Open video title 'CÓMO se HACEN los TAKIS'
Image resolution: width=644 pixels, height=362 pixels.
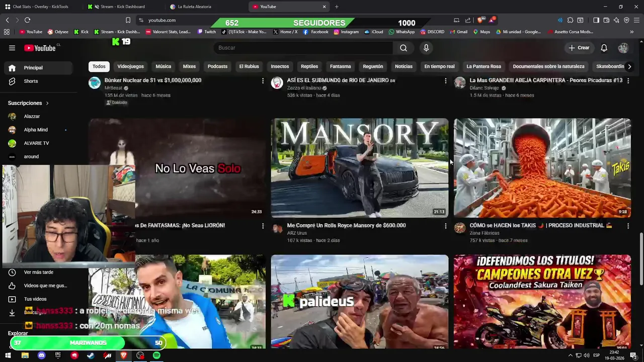[541, 226]
